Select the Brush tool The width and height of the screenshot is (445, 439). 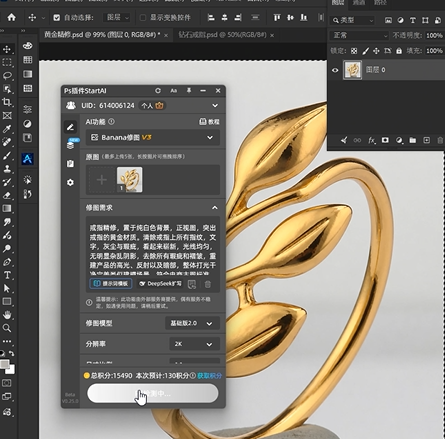tap(7, 156)
